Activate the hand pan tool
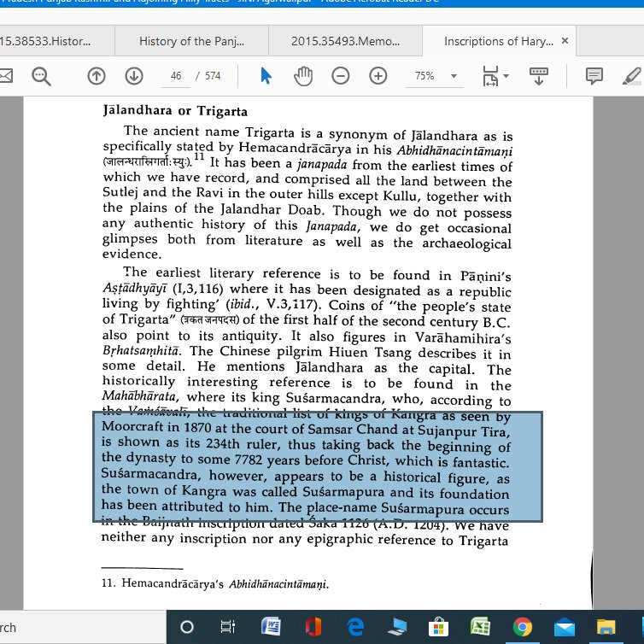This screenshot has width=644, height=644. coord(303,76)
